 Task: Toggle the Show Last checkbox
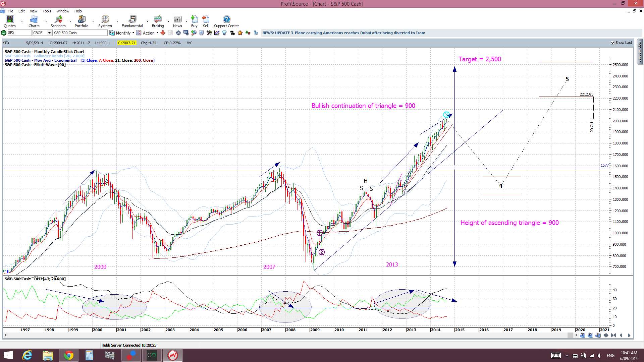click(613, 43)
